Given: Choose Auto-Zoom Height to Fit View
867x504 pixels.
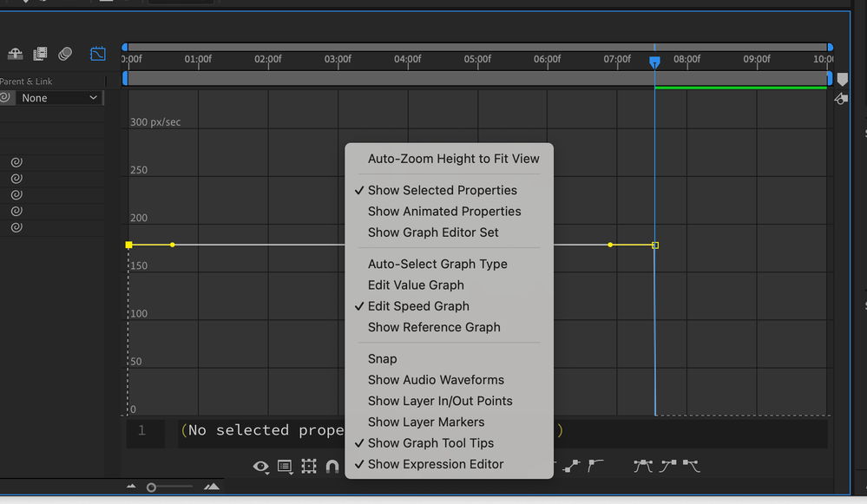Looking at the screenshot, I should point(453,159).
